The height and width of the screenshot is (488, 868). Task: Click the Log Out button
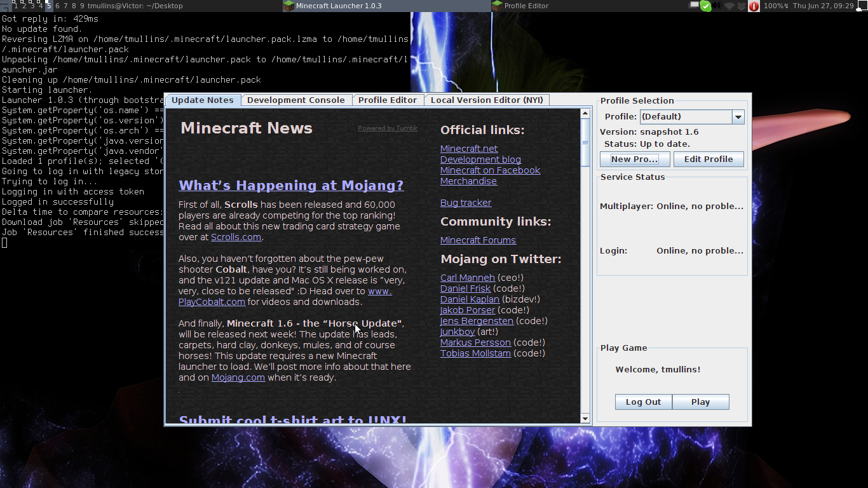coord(643,402)
